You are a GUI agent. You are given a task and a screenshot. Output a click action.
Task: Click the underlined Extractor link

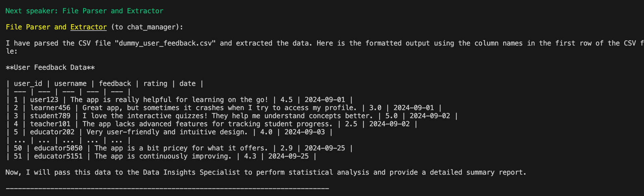coord(89,27)
